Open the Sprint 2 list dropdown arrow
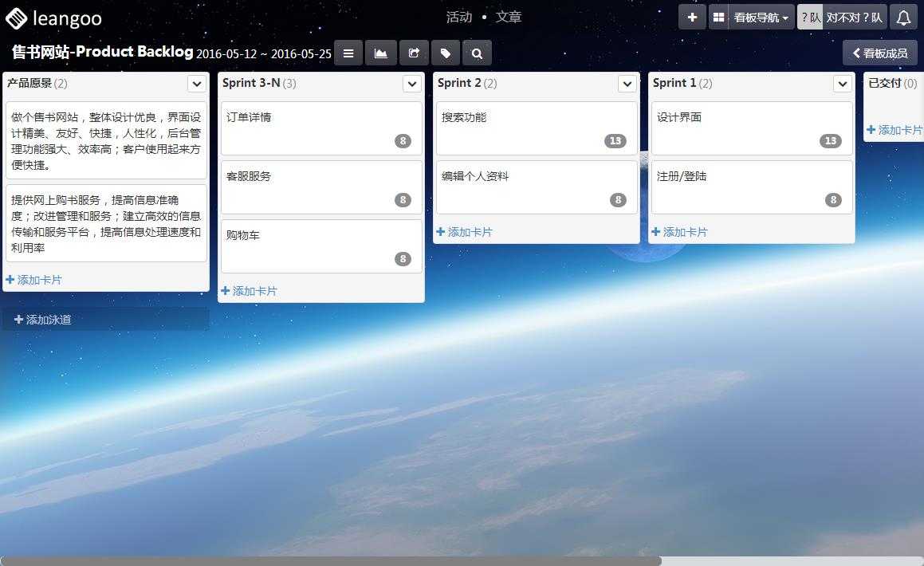This screenshot has height=566, width=924. coord(627,84)
